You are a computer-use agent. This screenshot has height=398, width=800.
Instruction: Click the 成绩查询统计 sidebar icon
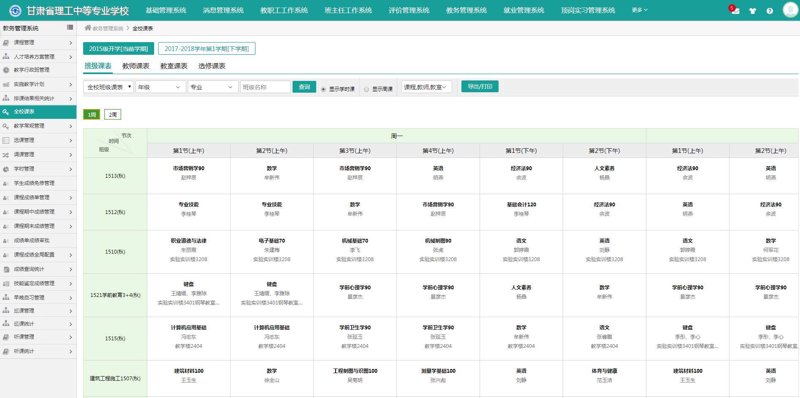[6, 268]
